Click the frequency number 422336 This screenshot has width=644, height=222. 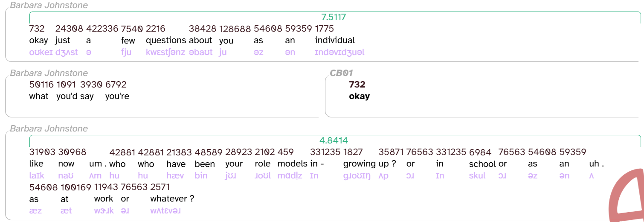102,29
